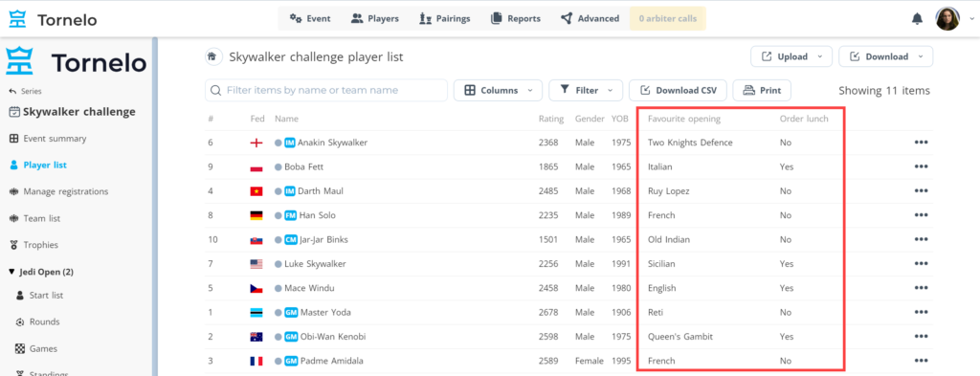
Task: Open more options for Luke Skywalker
Action: [921, 263]
